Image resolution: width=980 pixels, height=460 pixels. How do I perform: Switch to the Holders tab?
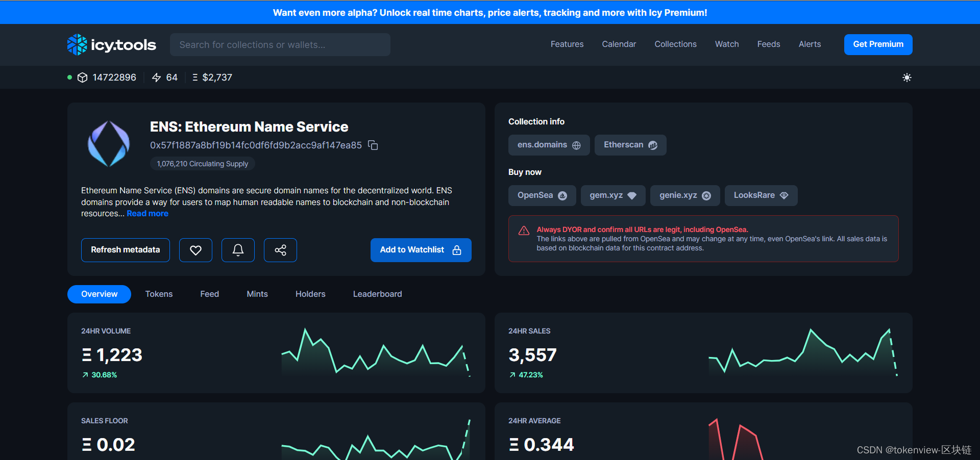pyautogui.click(x=310, y=294)
